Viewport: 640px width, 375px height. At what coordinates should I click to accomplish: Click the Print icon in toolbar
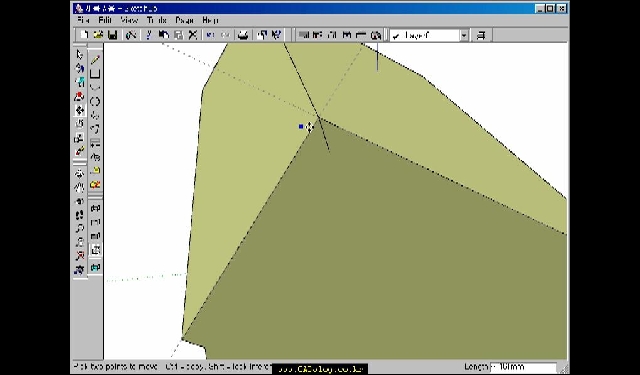click(x=243, y=35)
